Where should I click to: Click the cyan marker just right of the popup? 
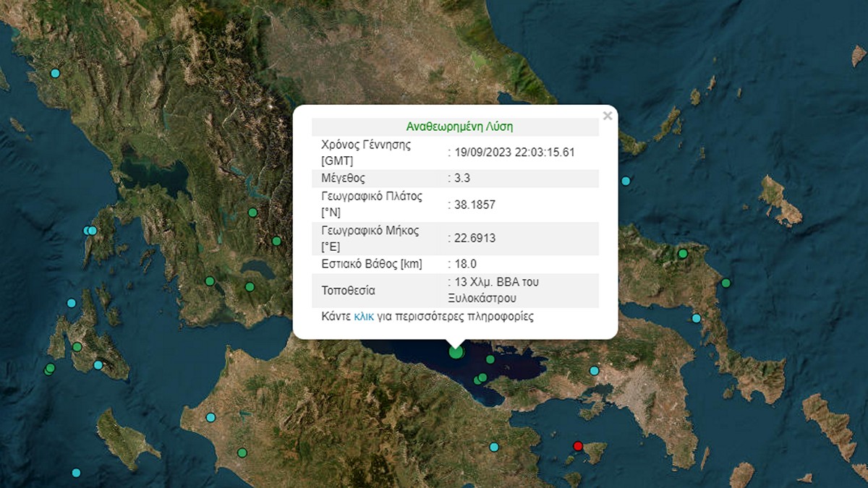(x=626, y=181)
